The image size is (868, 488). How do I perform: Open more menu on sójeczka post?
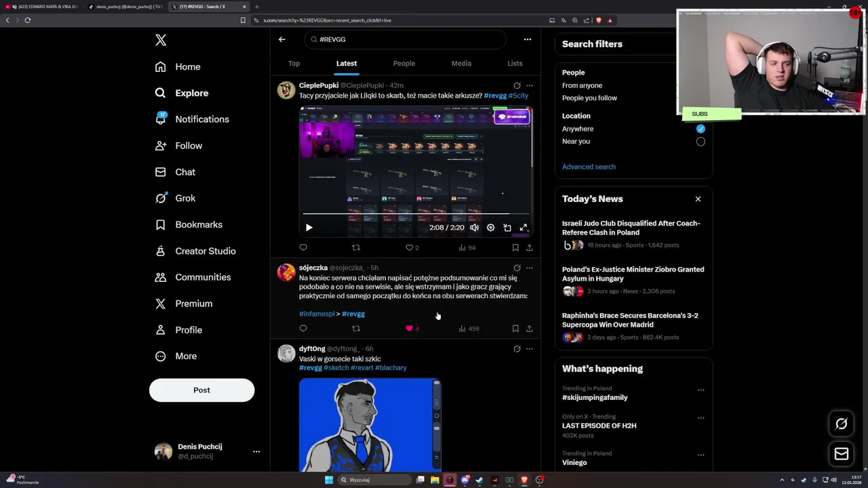pyautogui.click(x=530, y=268)
